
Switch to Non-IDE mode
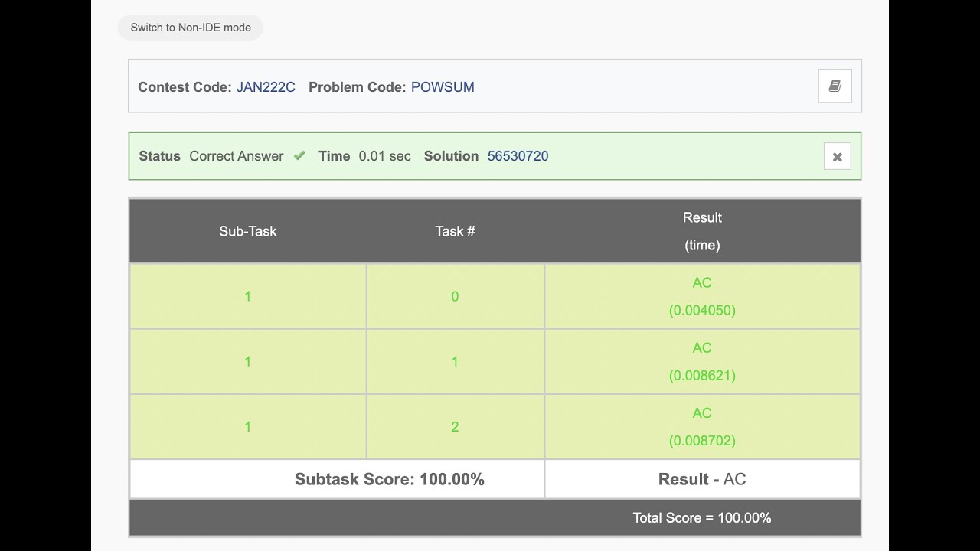coord(191,28)
